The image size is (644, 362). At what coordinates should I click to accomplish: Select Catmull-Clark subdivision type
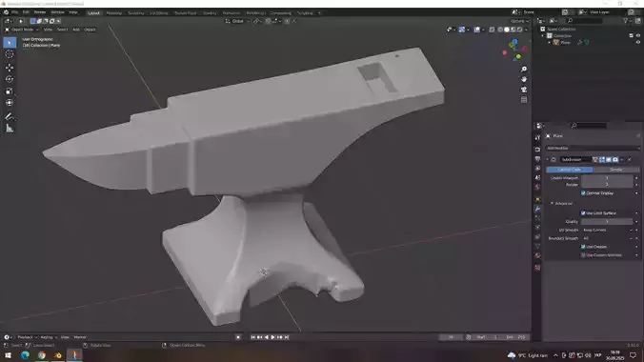point(570,170)
